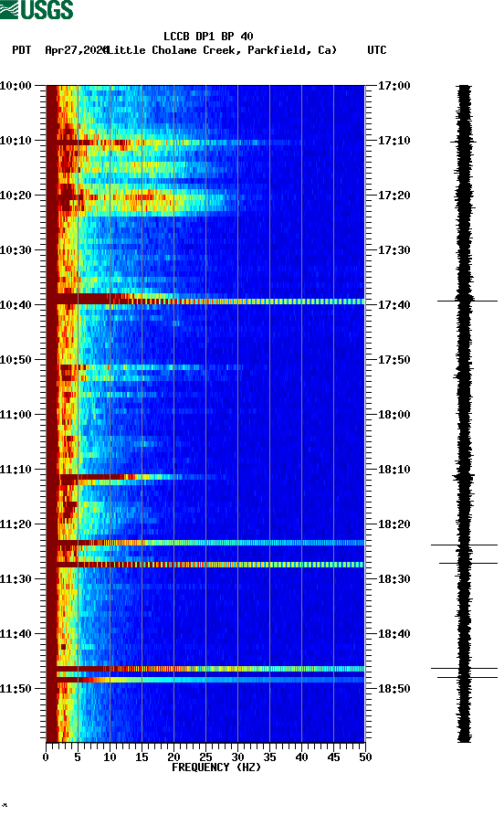Click the 30 Hz frequency axis label

237,757
